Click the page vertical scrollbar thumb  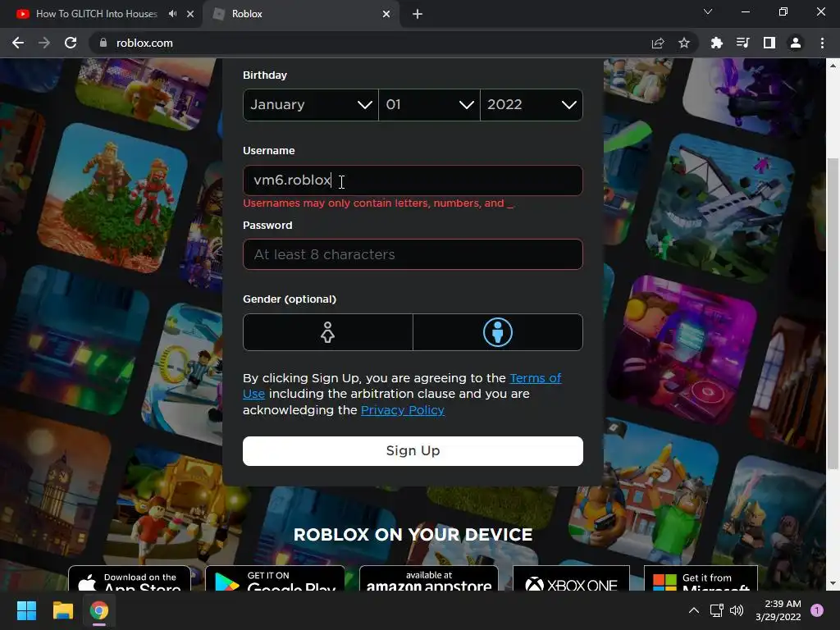click(x=833, y=313)
